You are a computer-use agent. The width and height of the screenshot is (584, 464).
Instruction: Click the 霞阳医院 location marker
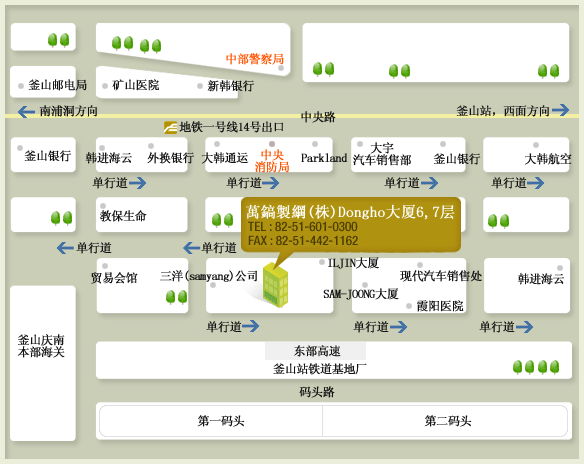409,306
